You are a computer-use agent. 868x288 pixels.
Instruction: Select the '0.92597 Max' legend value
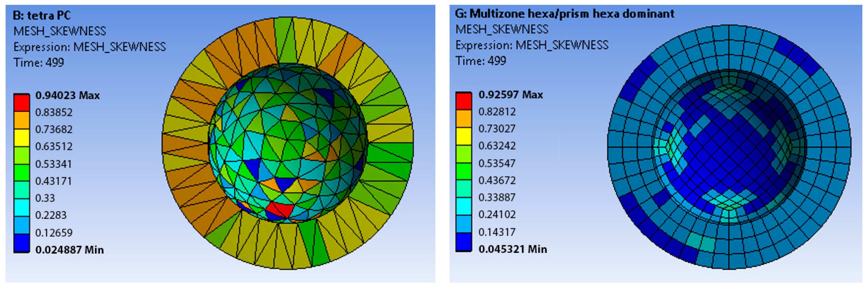(x=511, y=95)
